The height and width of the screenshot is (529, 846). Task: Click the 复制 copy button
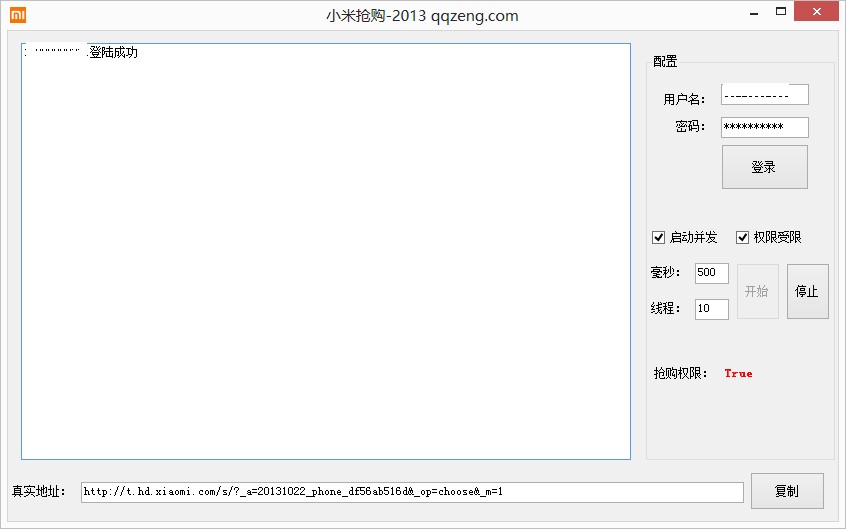pos(787,491)
